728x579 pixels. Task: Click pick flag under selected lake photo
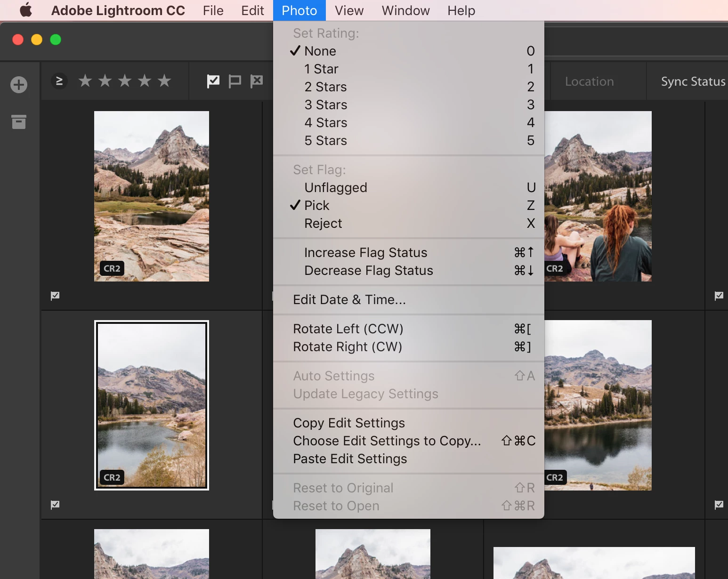(x=55, y=505)
